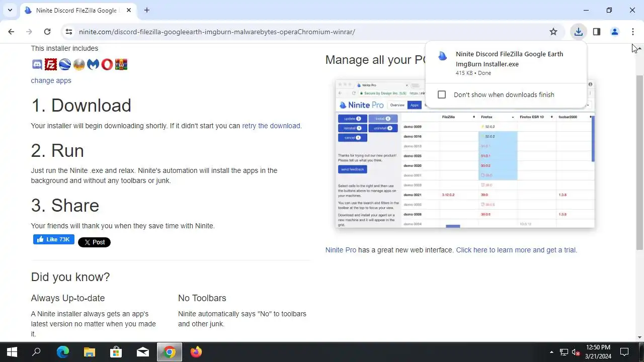
Task: Click the '1. Download' heading
Action: tap(81, 105)
